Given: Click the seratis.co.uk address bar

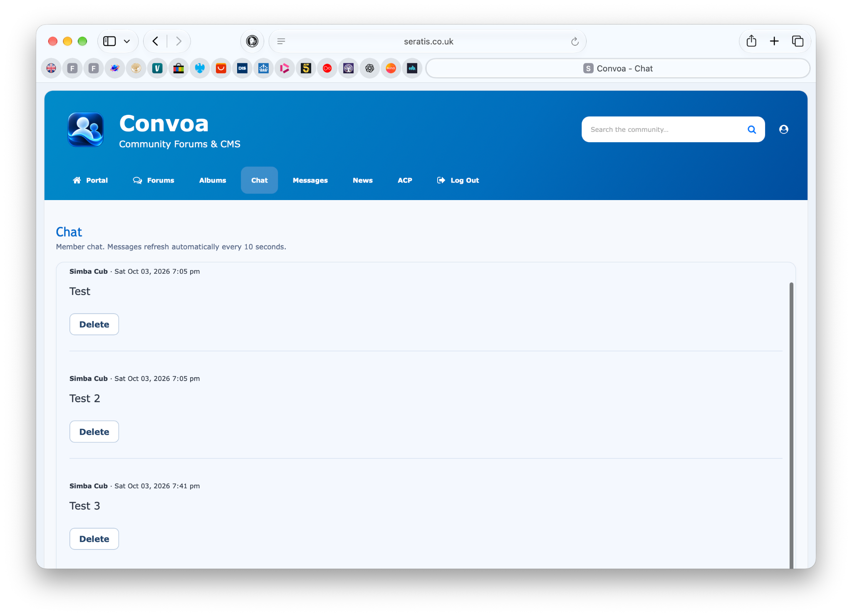Looking at the screenshot, I should tap(428, 41).
